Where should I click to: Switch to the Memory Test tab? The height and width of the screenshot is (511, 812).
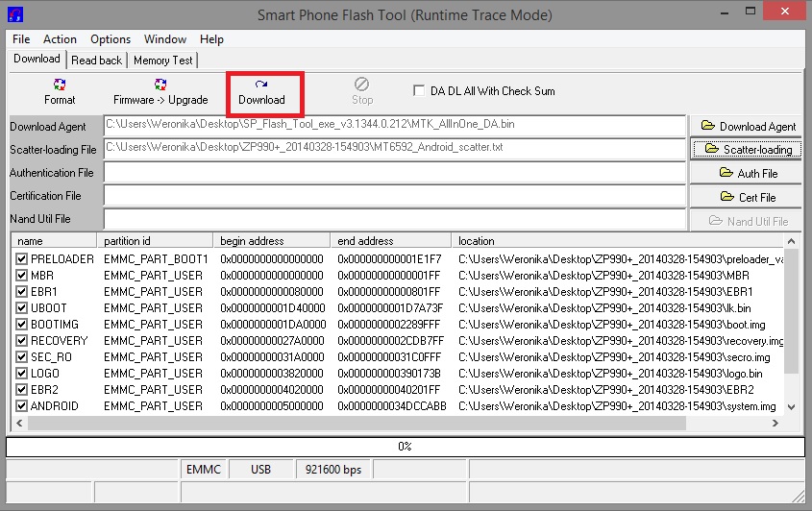pos(163,60)
